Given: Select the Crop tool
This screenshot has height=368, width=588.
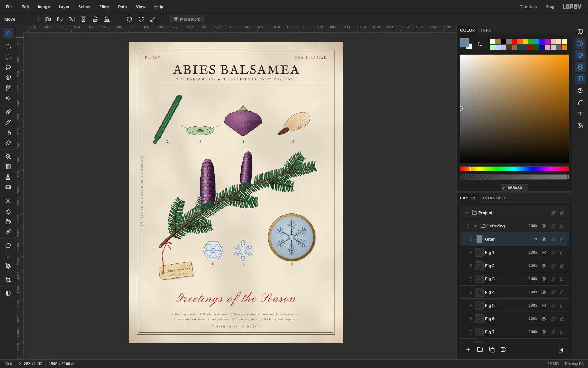Looking at the screenshot, I should 8,280.
